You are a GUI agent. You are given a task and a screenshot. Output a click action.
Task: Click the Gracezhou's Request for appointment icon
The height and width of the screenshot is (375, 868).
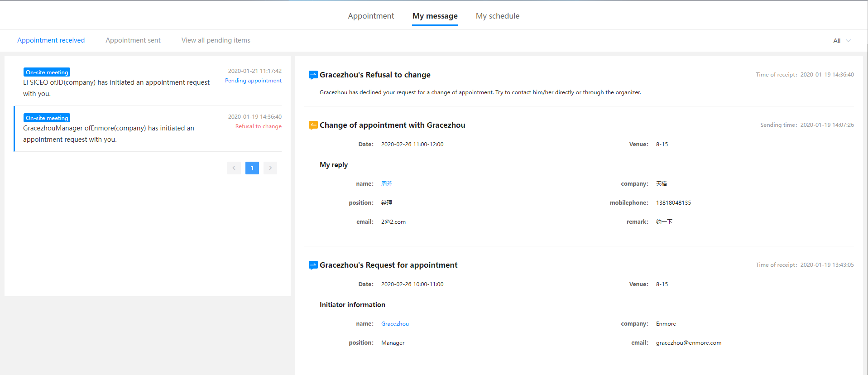(313, 265)
